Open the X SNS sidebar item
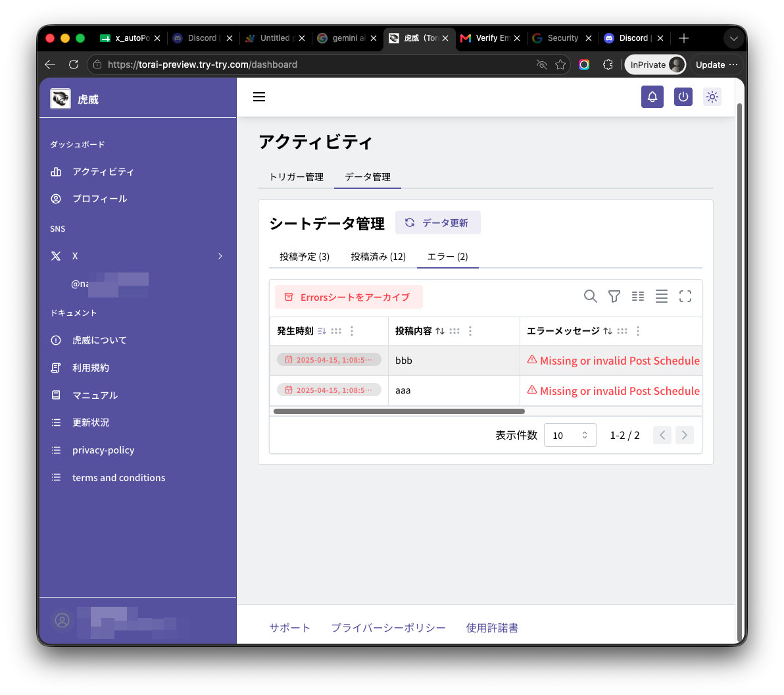The width and height of the screenshot is (784, 695). (x=137, y=255)
